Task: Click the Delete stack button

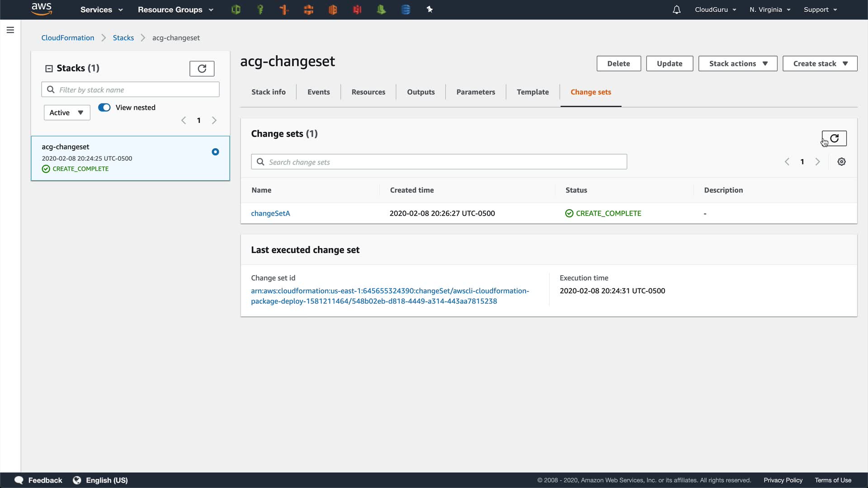Action: [618, 64]
